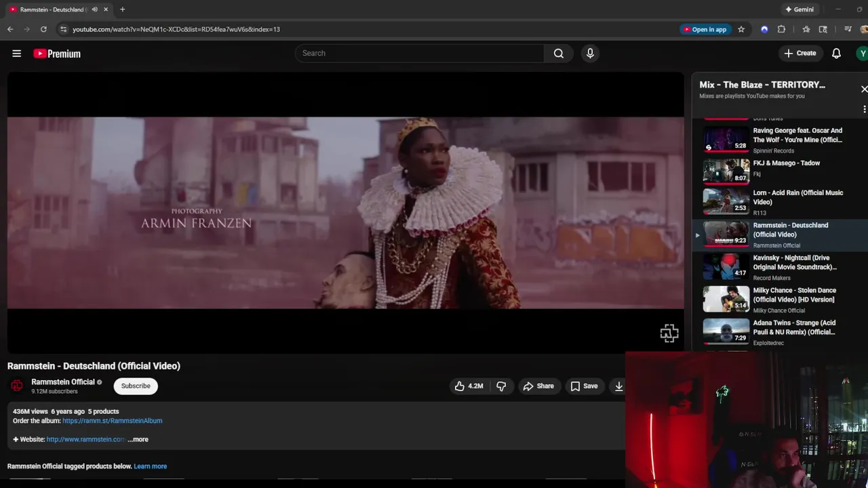The height and width of the screenshot is (488, 868).
Task: Start voice search with the microphone
Action: (x=590, y=54)
